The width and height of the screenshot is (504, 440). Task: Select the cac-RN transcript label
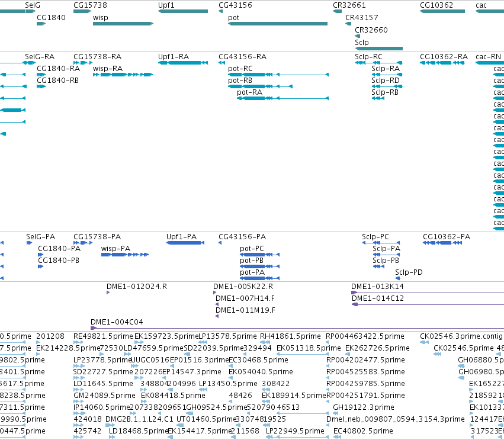488,57
